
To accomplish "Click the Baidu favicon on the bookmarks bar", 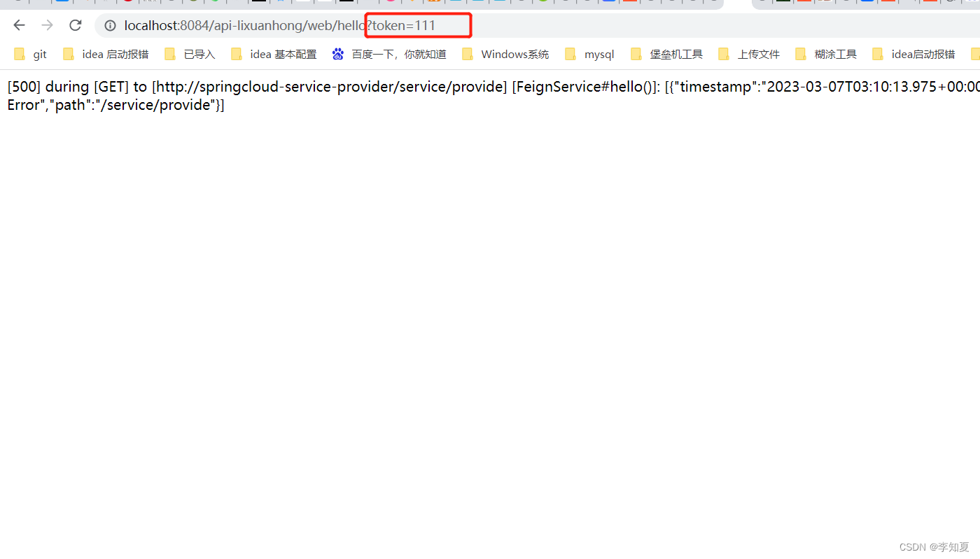I will pos(338,53).
